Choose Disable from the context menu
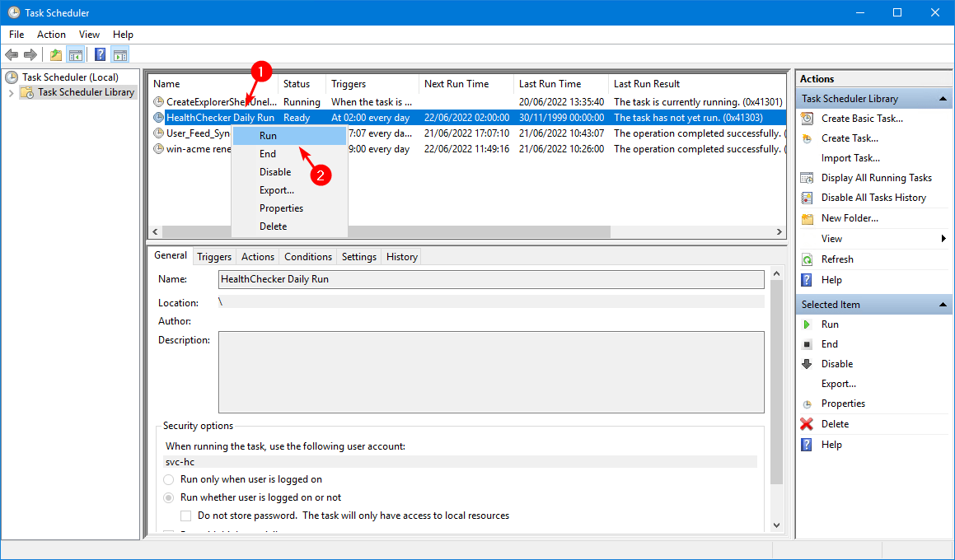 tap(289, 172)
